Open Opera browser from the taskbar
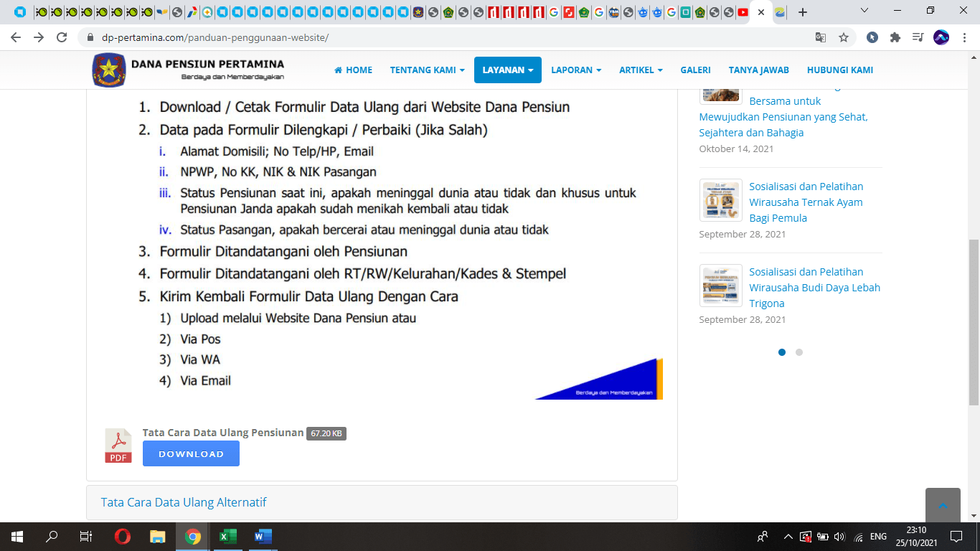The image size is (980, 551). point(123,536)
